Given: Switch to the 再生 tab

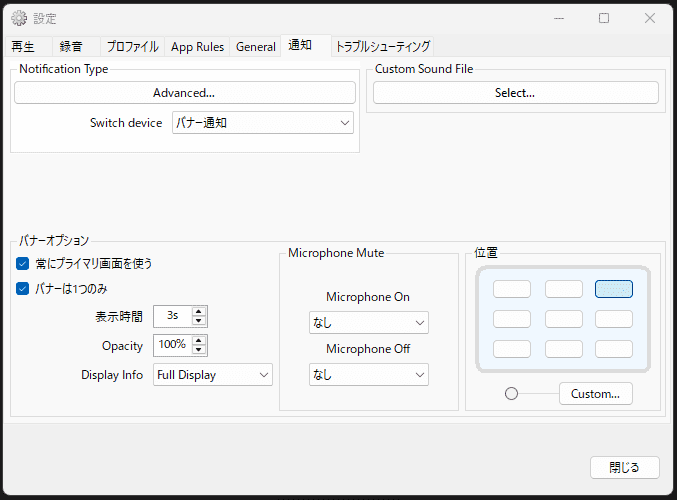Looking at the screenshot, I should [28, 47].
